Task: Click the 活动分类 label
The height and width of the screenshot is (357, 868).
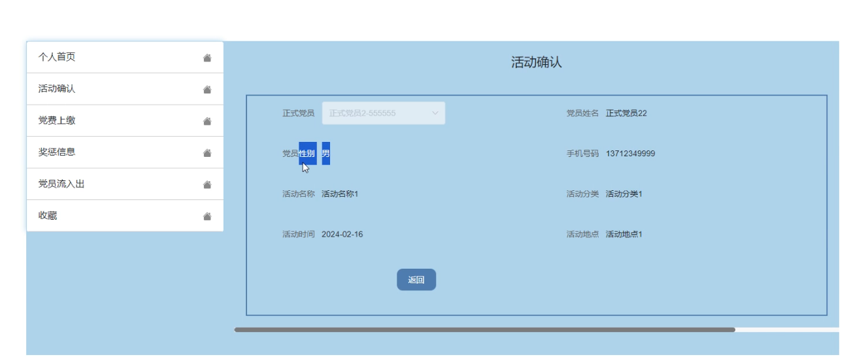Action: point(582,194)
